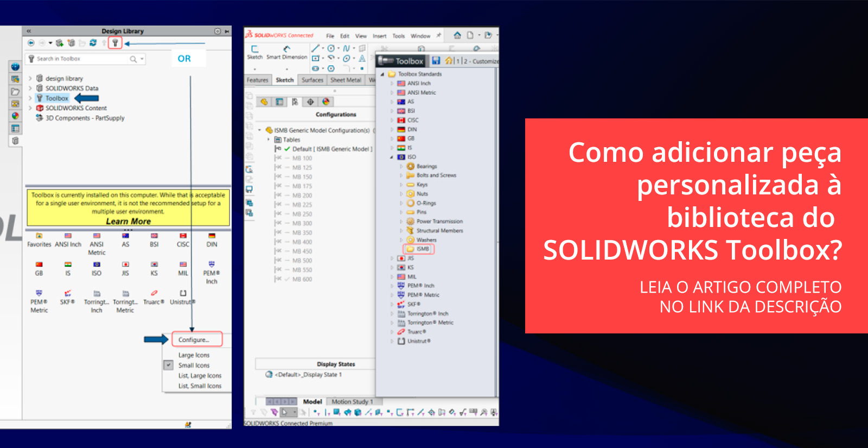Choose List, Large Icons view option

tap(200, 376)
